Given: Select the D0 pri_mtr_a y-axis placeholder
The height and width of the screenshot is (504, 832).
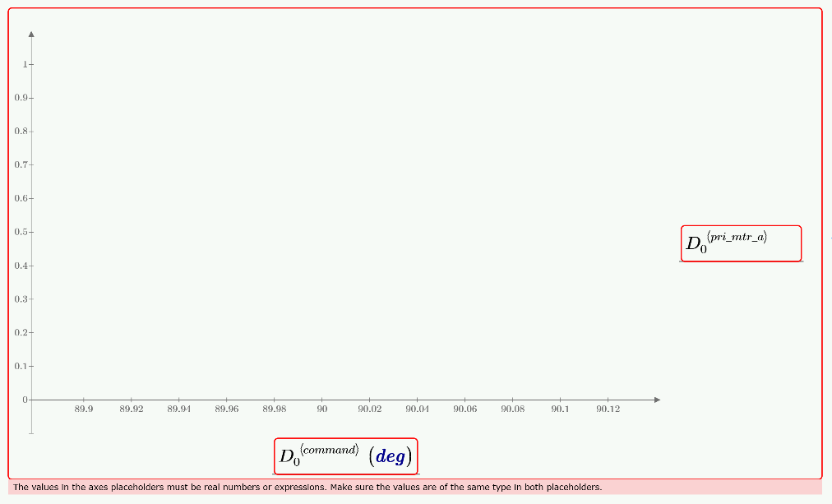Looking at the screenshot, I should click(739, 243).
